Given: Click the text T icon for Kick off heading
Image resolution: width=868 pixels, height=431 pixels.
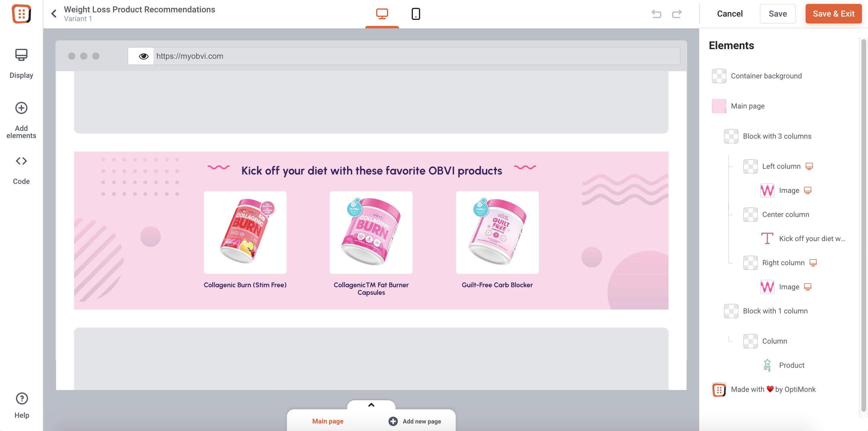Looking at the screenshot, I should pyautogui.click(x=767, y=239).
